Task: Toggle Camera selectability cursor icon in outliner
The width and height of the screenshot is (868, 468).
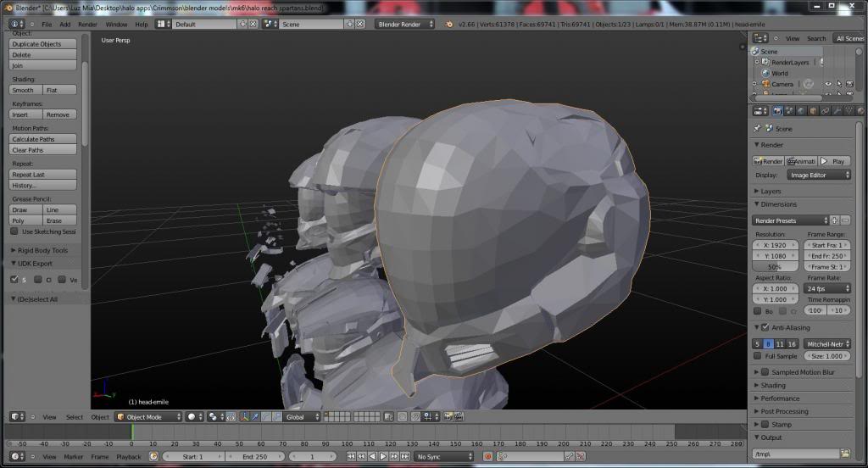Action: 839,84
